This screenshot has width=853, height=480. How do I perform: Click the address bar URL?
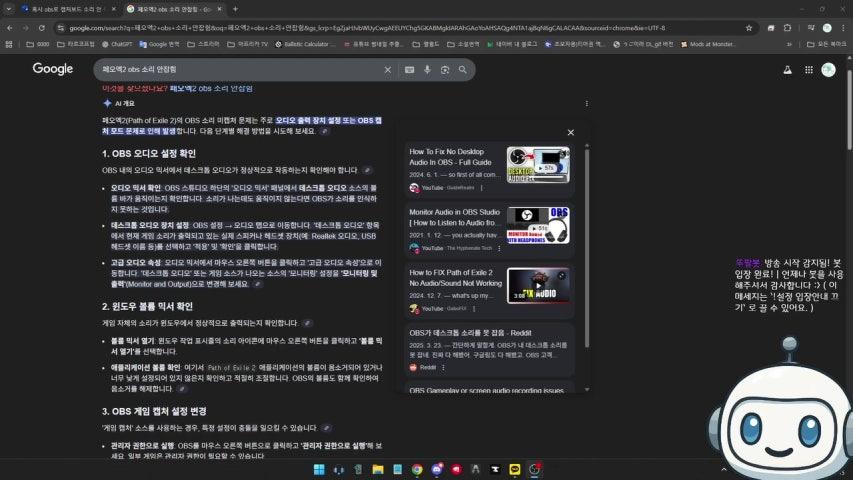click(x=367, y=28)
